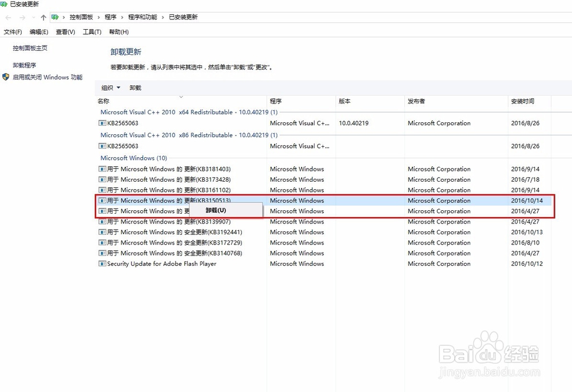Collapse the Microsoft Windows (10) group
572x392 pixels.
coord(133,158)
